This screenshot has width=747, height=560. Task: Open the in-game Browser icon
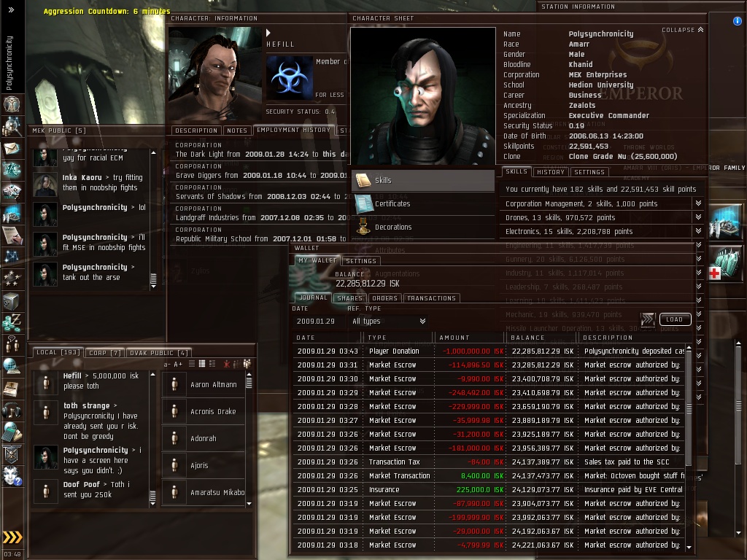(x=12, y=366)
